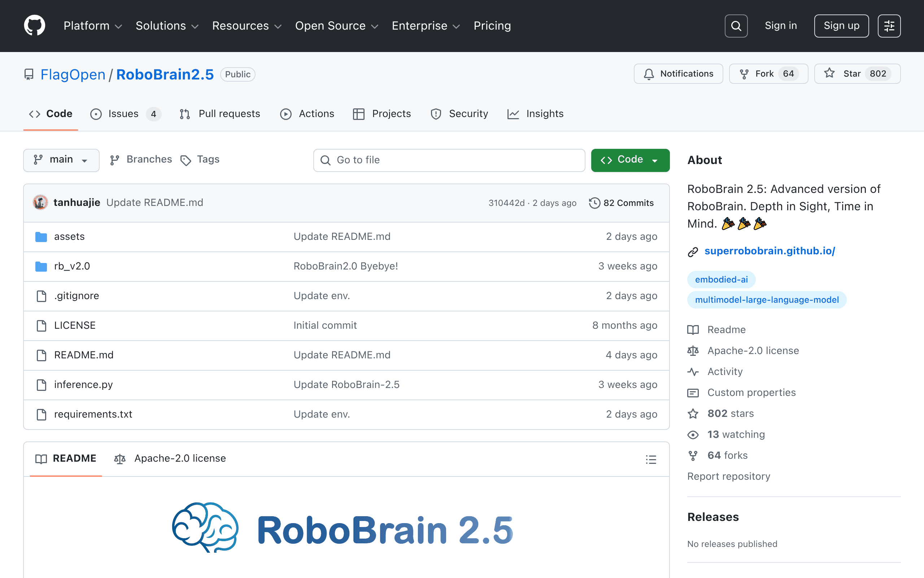The image size is (924, 578).
Task: Click the Sign up button
Action: (x=841, y=26)
